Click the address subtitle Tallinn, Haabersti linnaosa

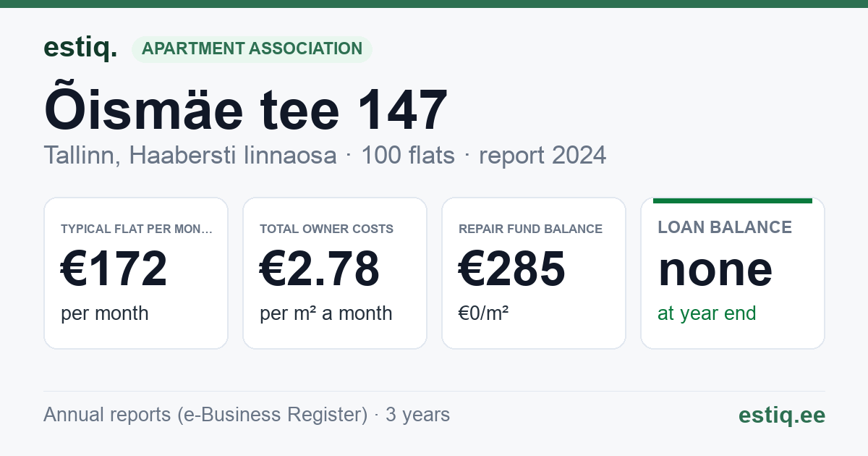(x=190, y=156)
